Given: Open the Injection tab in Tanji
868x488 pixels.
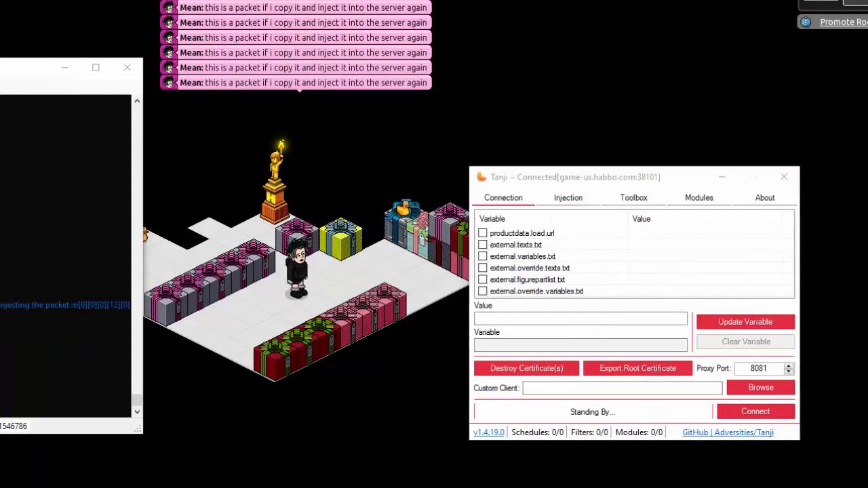Looking at the screenshot, I should (568, 198).
